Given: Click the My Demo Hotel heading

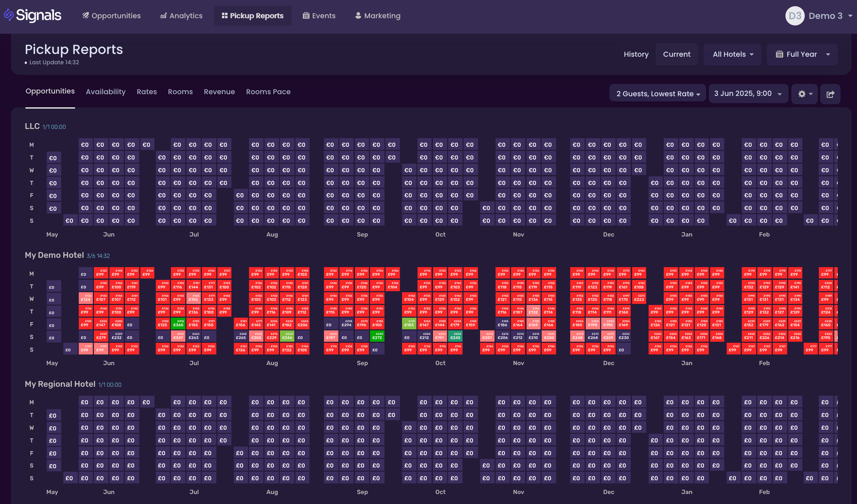Looking at the screenshot, I should click(54, 255).
